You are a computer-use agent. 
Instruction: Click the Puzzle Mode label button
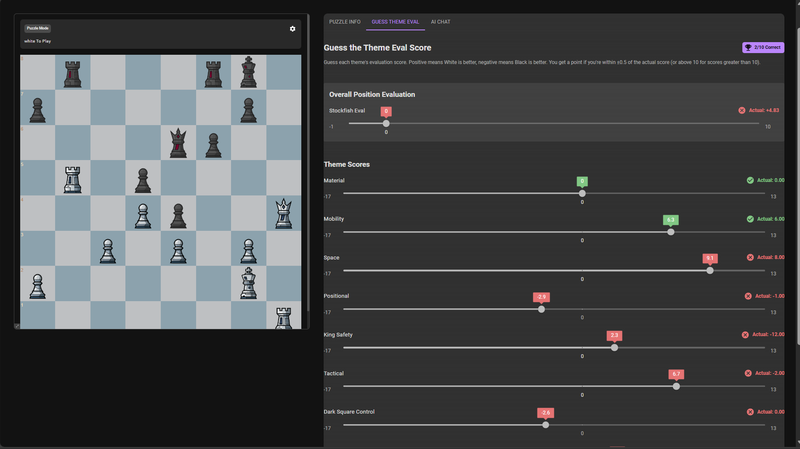click(x=38, y=29)
